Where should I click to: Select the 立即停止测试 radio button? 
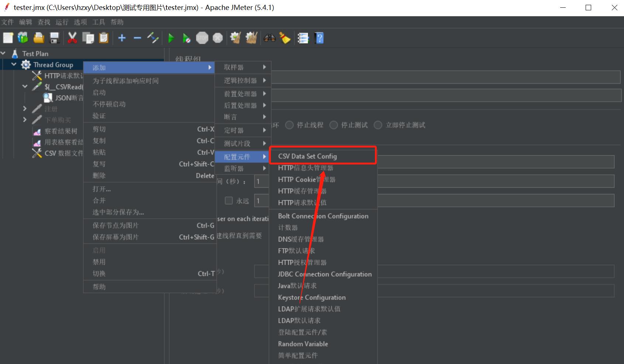[378, 125]
